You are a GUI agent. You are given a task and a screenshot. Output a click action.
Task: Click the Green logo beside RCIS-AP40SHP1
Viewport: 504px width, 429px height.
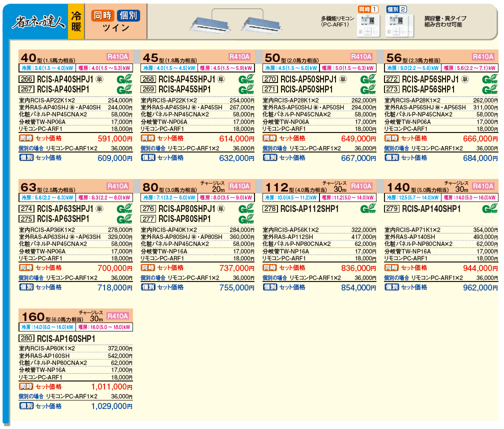tap(124, 89)
